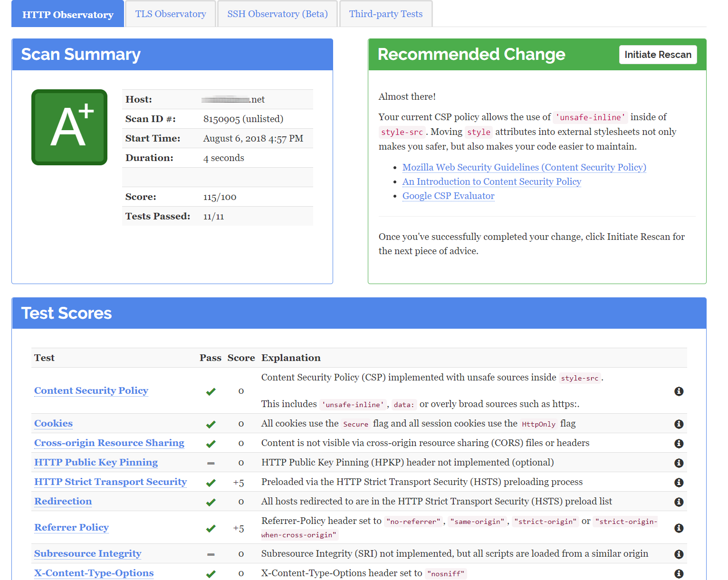This screenshot has width=728, height=580.
Task: Open the HTTP Public Key Pinning link
Action: (96, 462)
